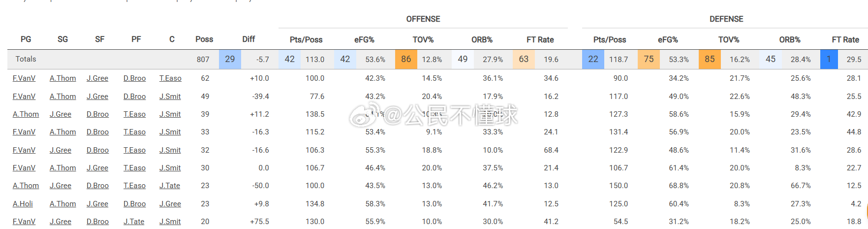
Task: Click the defense FT Rate header
Action: click(845, 40)
